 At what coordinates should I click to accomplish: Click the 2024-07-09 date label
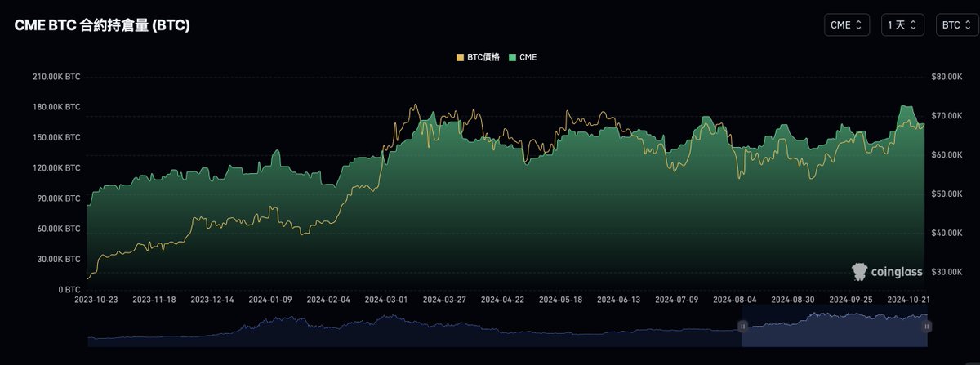[676, 300]
